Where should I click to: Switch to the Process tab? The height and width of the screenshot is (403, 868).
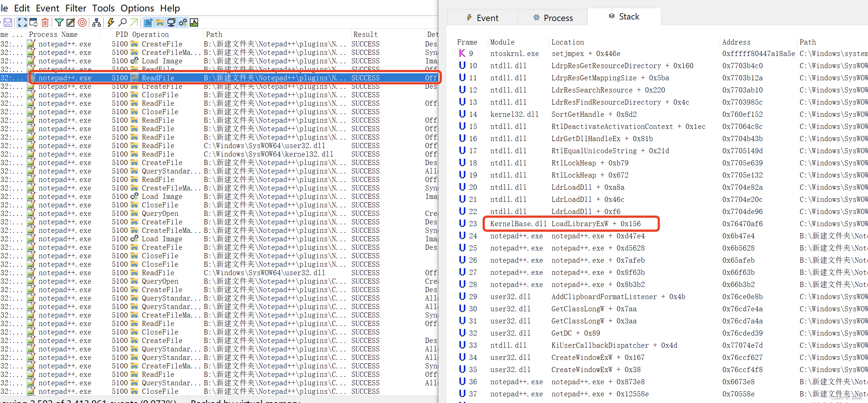(553, 18)
